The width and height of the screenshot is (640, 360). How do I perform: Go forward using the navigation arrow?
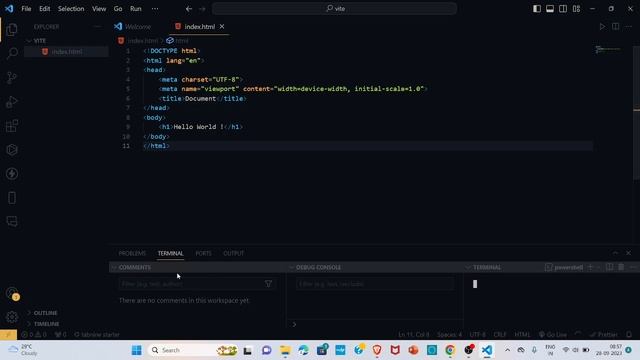[202, 9]
